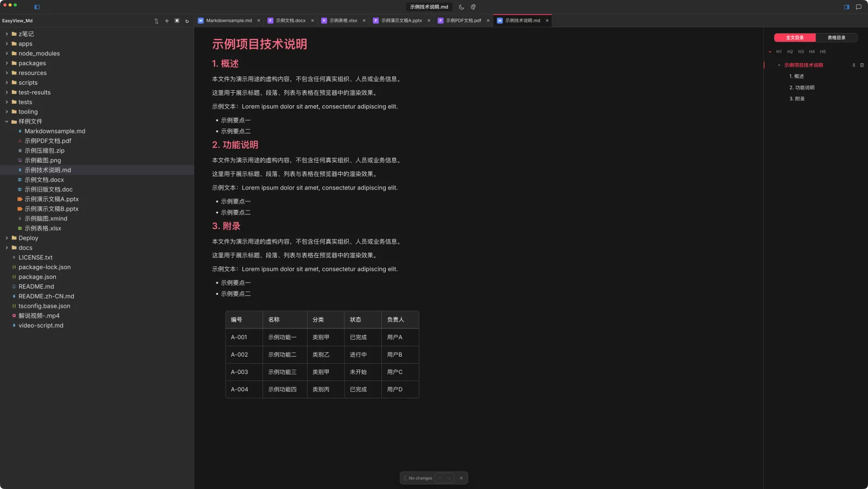Switch to dark mode with the moon icon
This screenshot has width=868, height=489.
click(462, 7)
